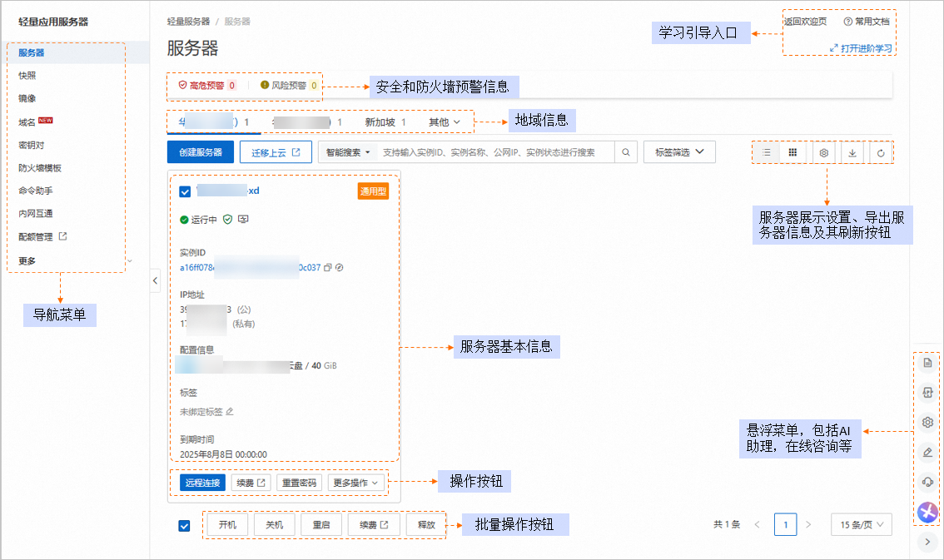Export server info with download icon
This screenshot has width=944, height=560.
(x=852, y=153)
